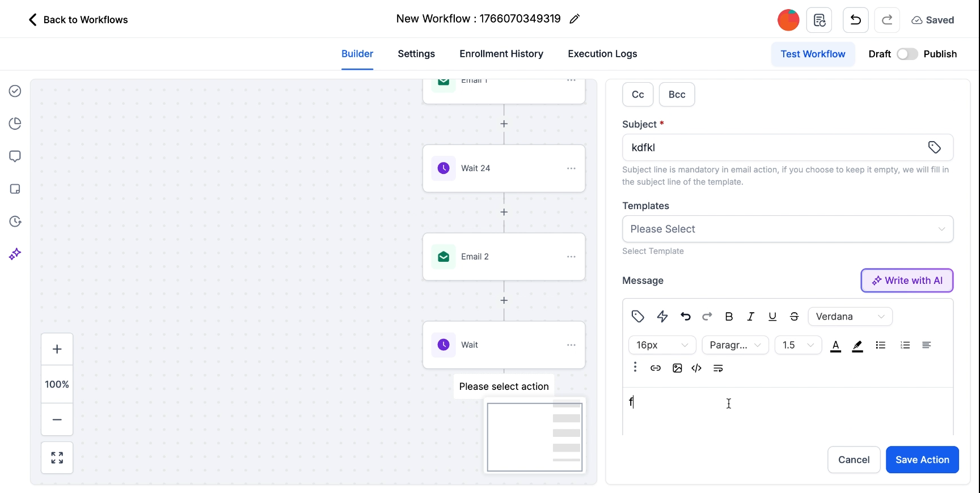Open the Templates dropdown
Screen dimensions: 980x493
(787, 229)
